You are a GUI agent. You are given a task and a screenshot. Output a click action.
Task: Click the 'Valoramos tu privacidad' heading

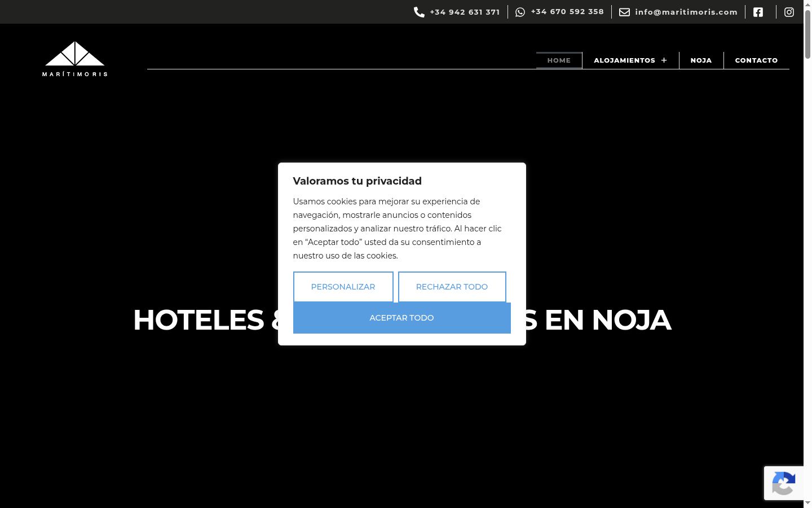357,181
